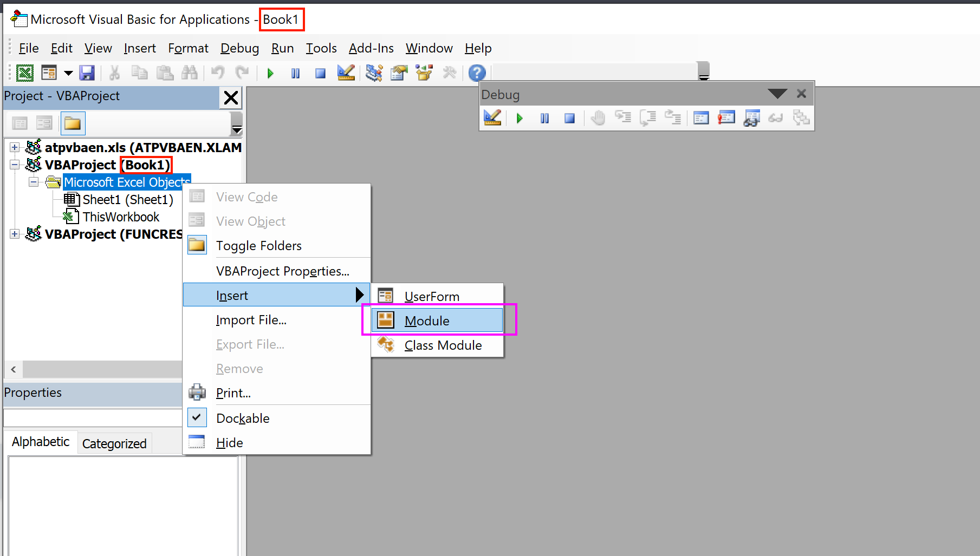Open the File menu

[x=29, y=48]
